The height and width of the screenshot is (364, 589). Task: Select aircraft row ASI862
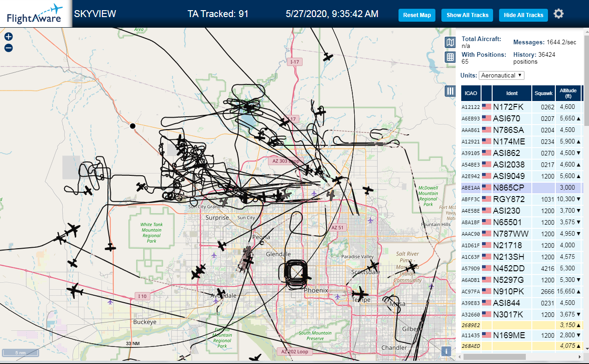coord(521,153)
